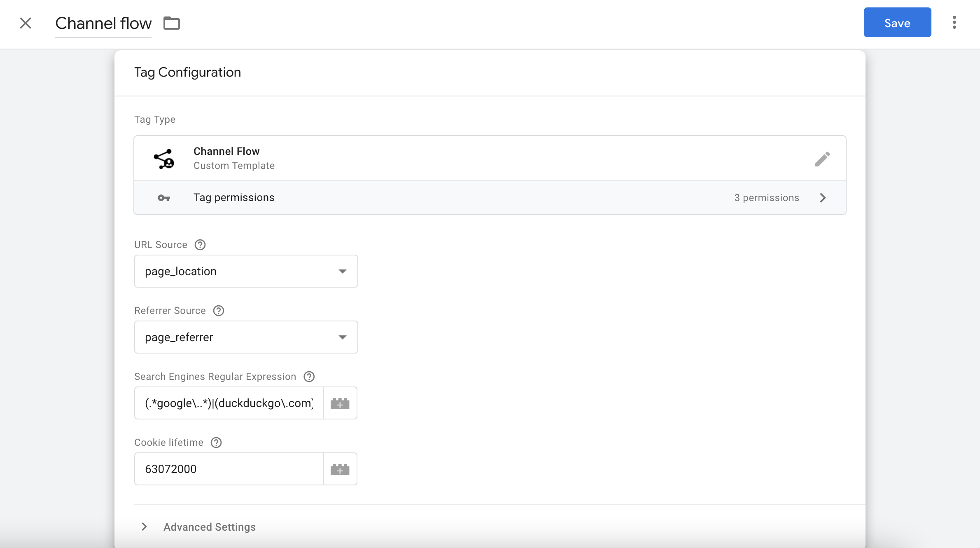Image resolution: width=980 pixels, height=548 pixels.
Task: Insert variable into Cookie lifetime field
Action: pyautogui.click(x=340, y=469)
